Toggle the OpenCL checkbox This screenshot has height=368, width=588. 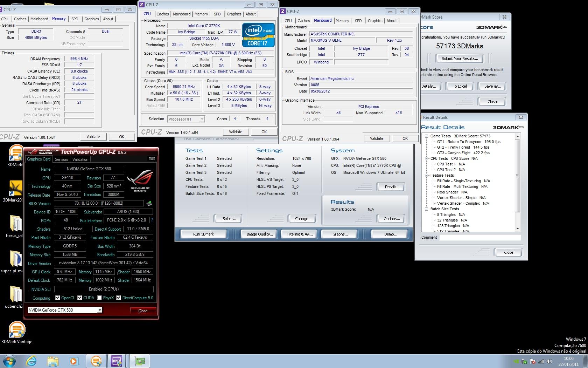(58, 298)
